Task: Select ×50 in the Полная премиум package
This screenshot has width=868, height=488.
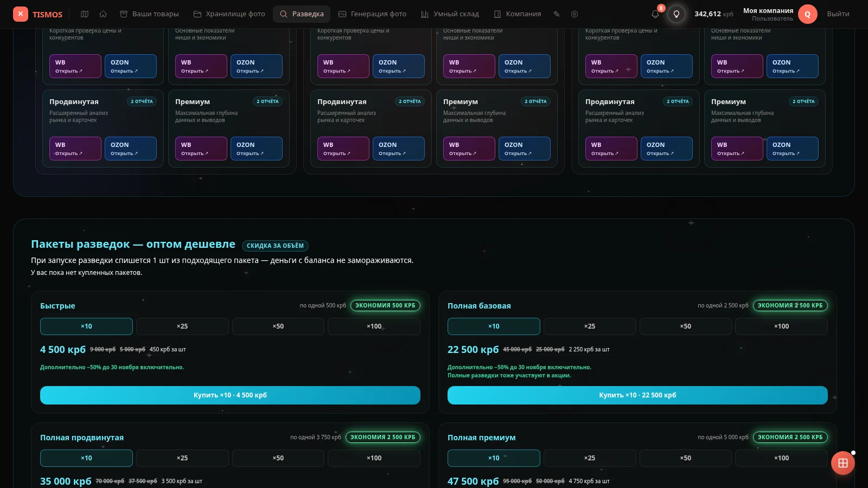Action: click(686, 458)
